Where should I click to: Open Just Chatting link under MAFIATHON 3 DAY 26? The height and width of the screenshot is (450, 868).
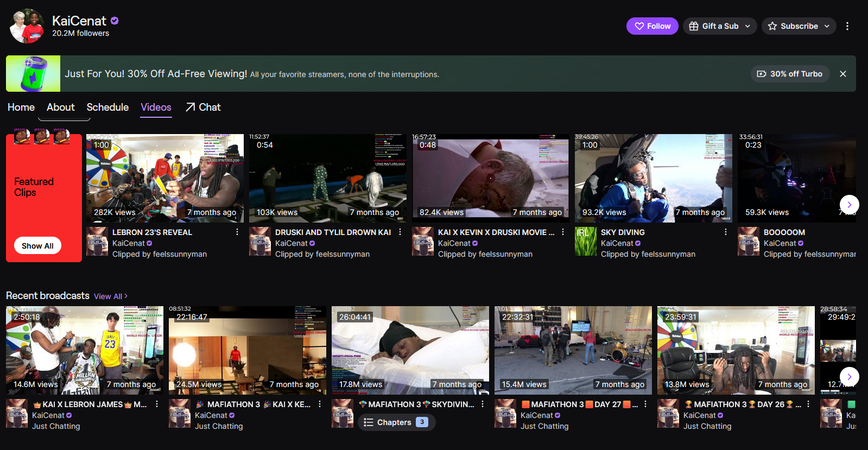pyautogui.click(x=707, y=426)
